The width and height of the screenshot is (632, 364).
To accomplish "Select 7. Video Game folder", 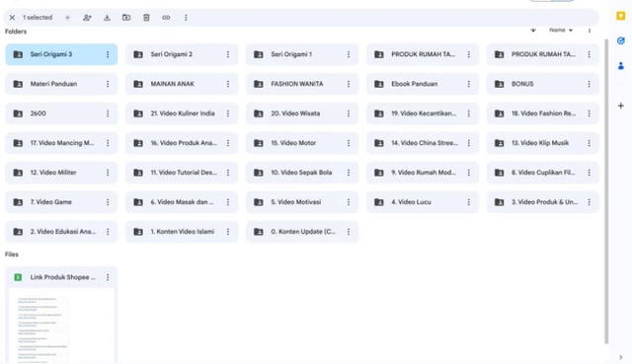I will click(61, 202).
